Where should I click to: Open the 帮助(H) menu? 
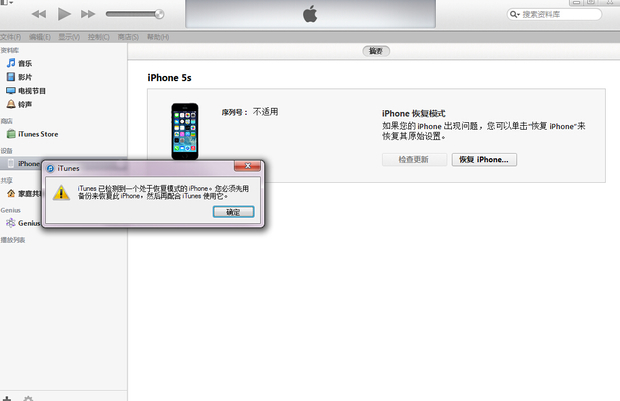coord(158,37)
